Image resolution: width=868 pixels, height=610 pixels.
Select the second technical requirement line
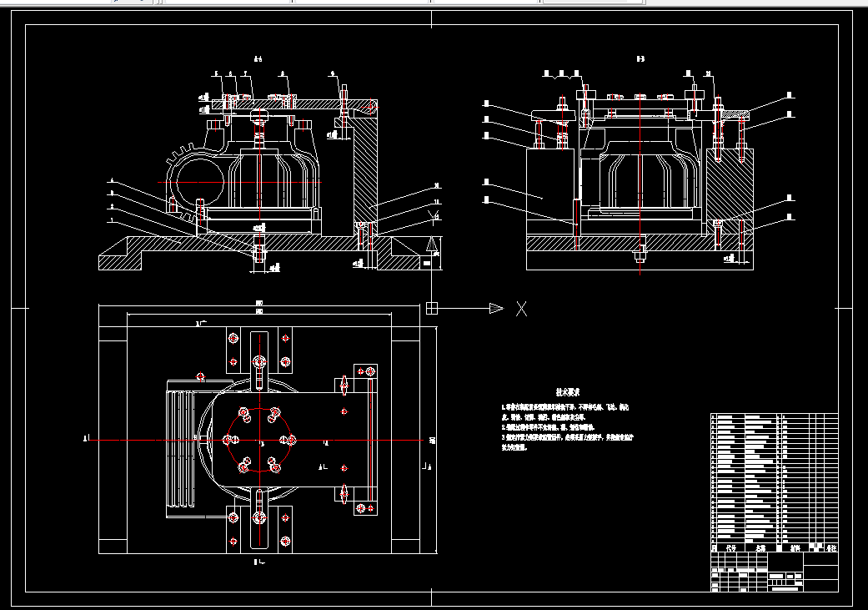548,427
